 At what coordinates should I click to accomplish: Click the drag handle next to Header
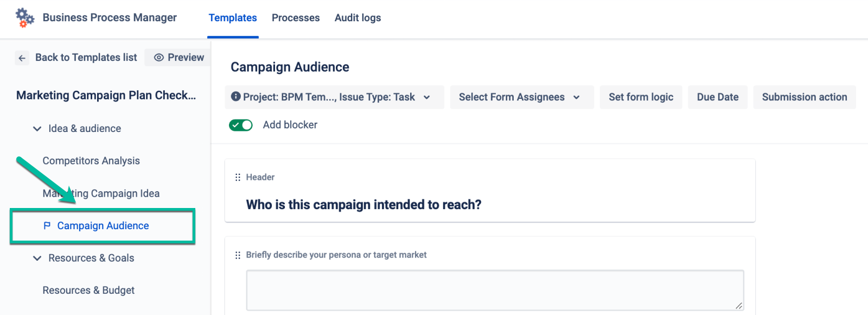(238, 178)
